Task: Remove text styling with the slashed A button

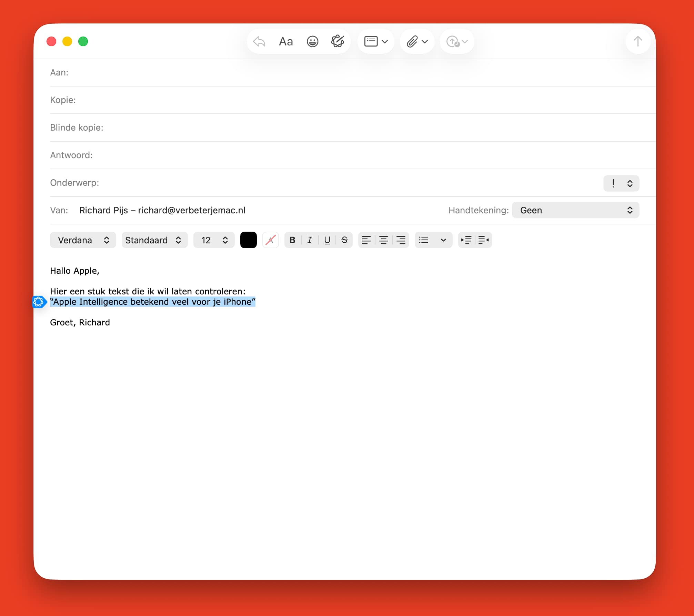Action: click(x=270, y=240)
